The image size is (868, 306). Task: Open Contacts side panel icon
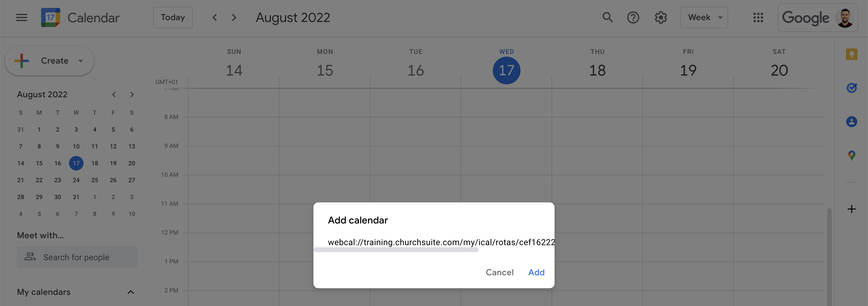click(851, 121)
